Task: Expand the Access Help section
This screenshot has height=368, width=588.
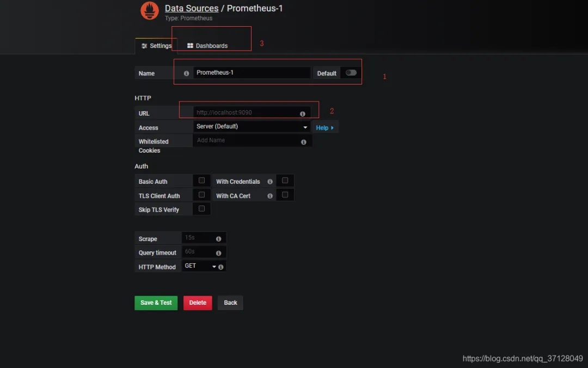Action: pos(324,128)
